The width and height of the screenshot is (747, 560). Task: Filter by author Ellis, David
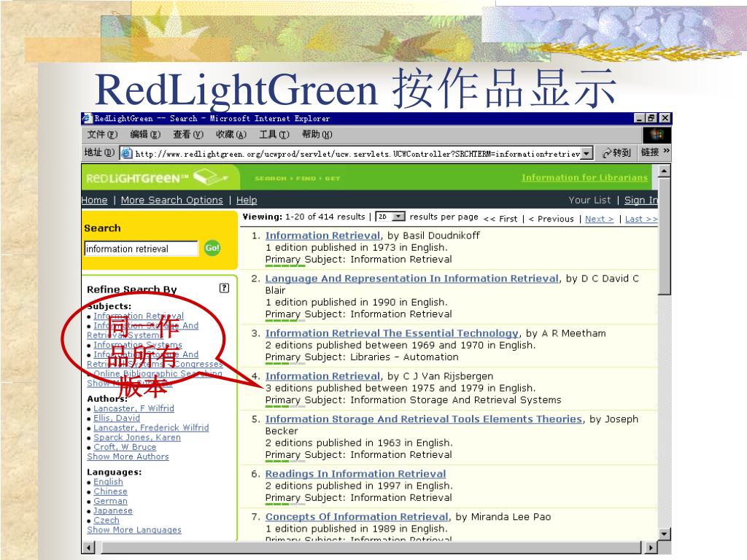117,418
